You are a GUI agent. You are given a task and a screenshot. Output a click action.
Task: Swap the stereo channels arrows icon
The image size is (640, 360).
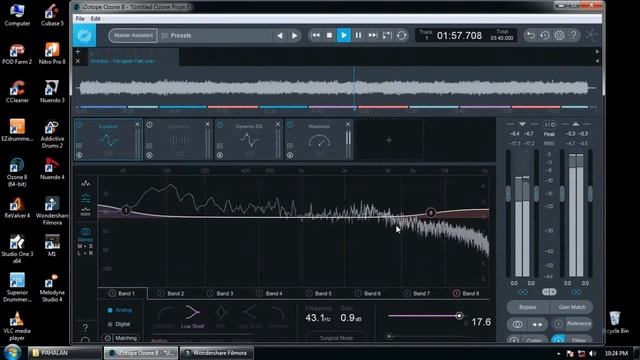[x=537, y=324]
